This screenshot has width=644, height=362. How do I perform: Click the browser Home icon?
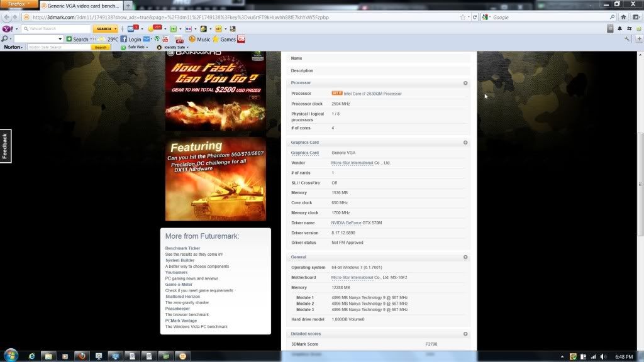(x=623, y=17)
